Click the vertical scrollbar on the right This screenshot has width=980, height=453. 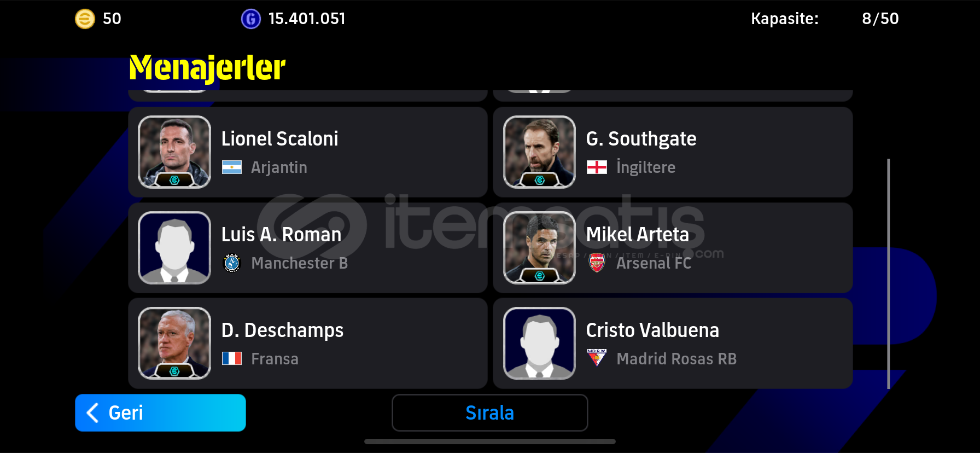[x=888, y=274]
